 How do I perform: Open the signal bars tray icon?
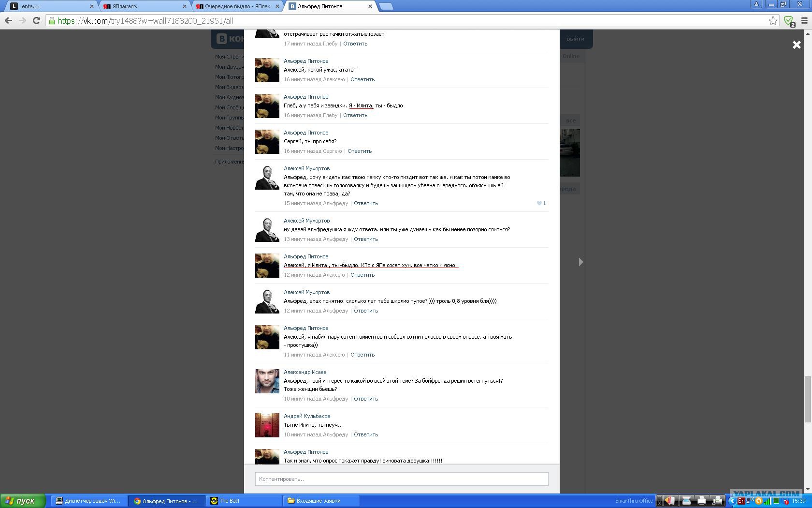[768, 501]
